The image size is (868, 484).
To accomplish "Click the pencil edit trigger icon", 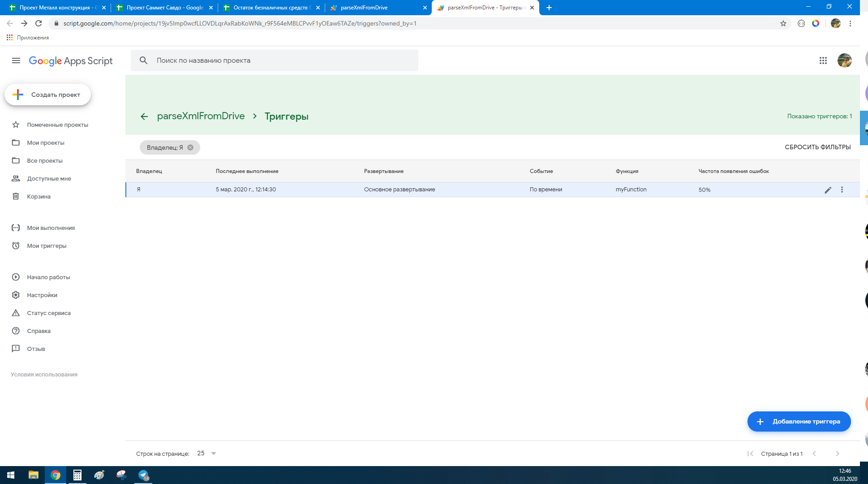I will [828, 190].
